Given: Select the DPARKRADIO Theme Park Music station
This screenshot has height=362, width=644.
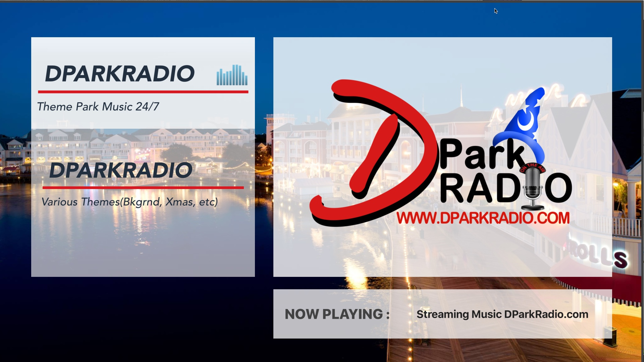Looking at the screenshot, I should tap(143, 83).
